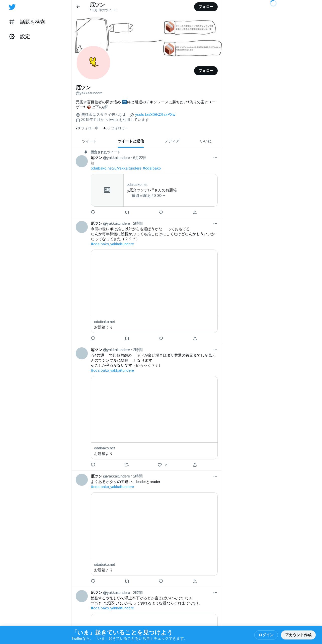Expand more menu on 勉強するや tweet
322x644 pixels.
(215, 593)
